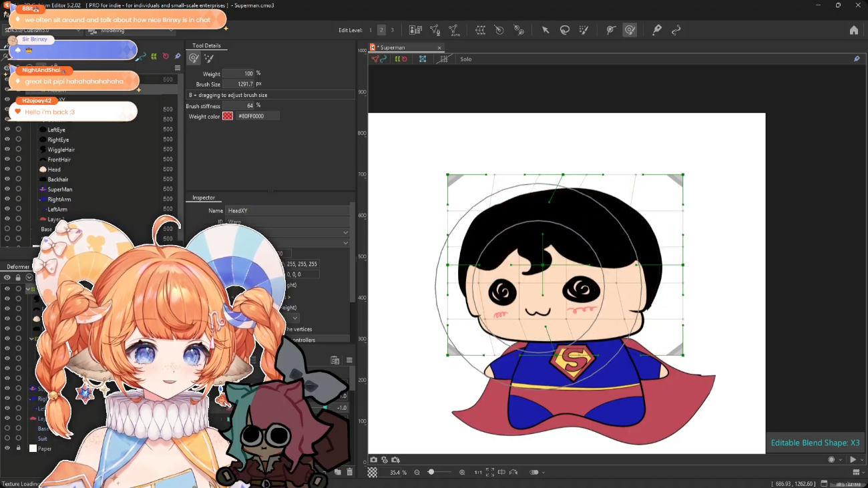Close the Superman document tab
The width and height of the screenshot is (868, 488).
coord(439,47)
